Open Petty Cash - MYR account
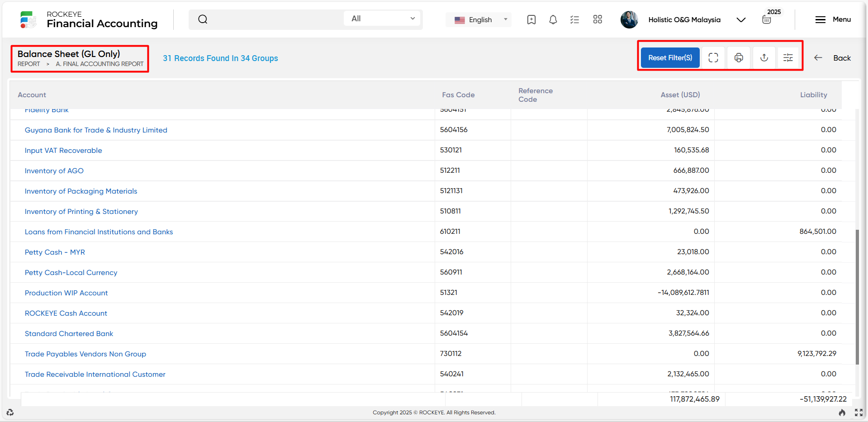The image size is (868, 422). coord(55,252)
